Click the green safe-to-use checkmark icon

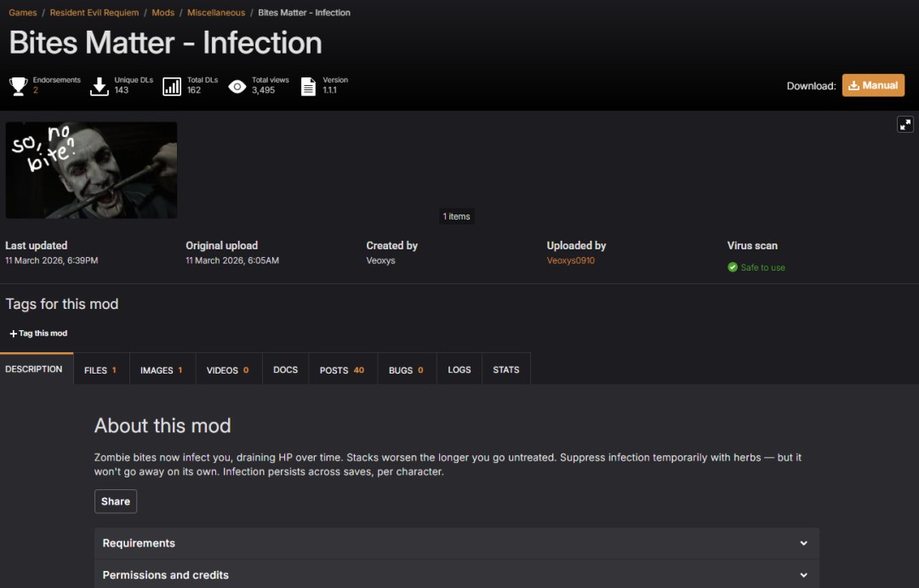pyautogui.click(x=733, y=267)
